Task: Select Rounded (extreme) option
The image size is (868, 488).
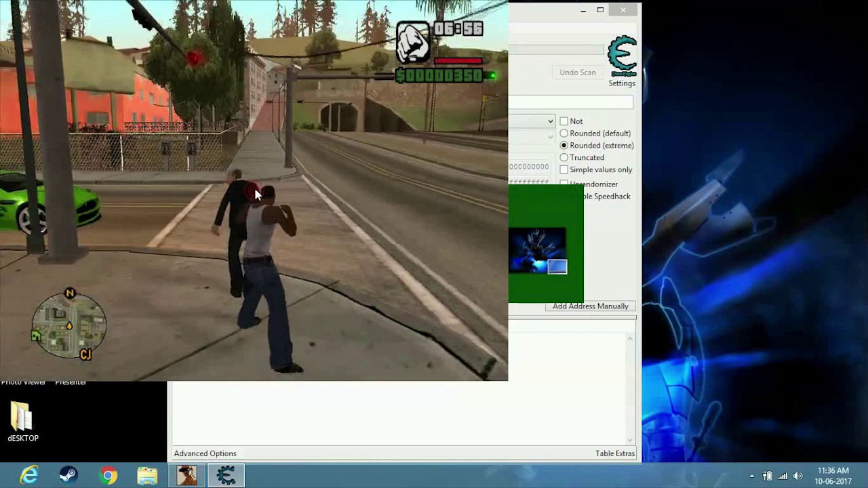Action: coord(564,146)
